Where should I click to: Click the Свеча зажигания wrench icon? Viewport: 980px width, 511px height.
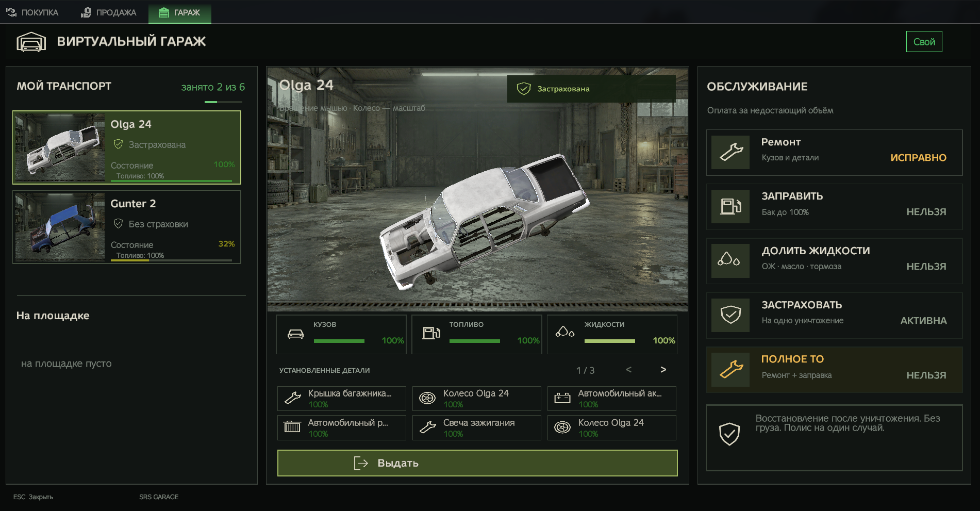tap(427, 427)
